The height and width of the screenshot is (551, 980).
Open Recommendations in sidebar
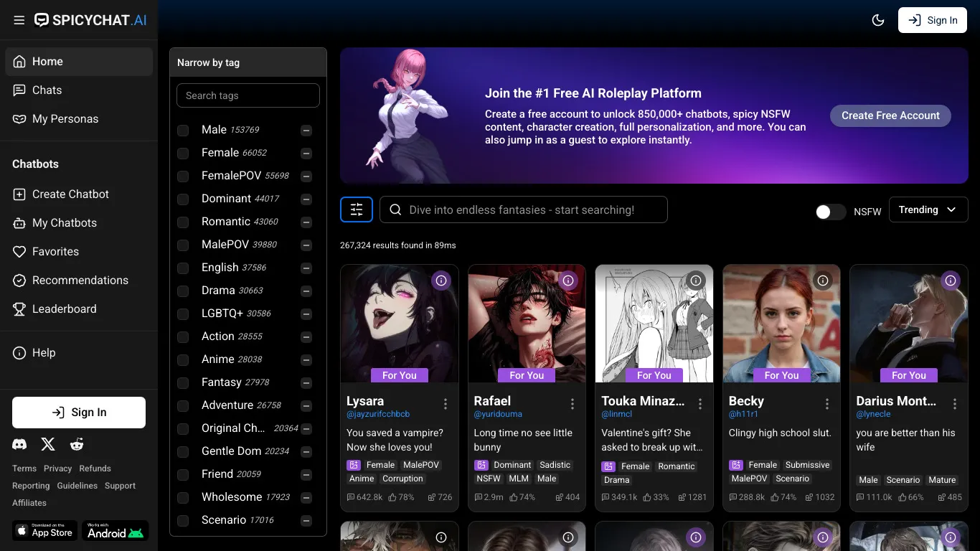[79, 281]
